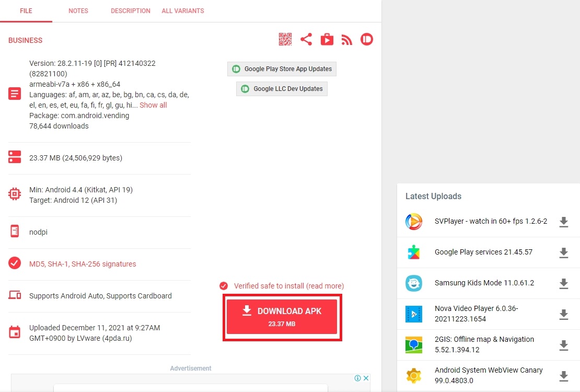Open MD5, SHA-1, SHA-256 signatures link
This screenshot has height=392, width=580.
(83, 264)
